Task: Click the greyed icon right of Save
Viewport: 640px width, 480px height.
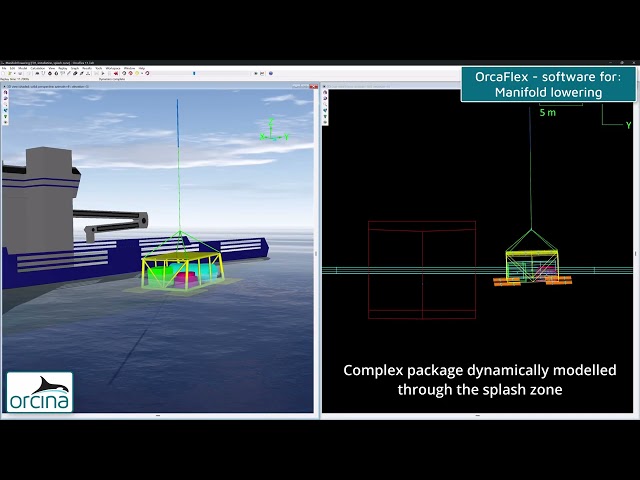Action: tap(28, 73)
